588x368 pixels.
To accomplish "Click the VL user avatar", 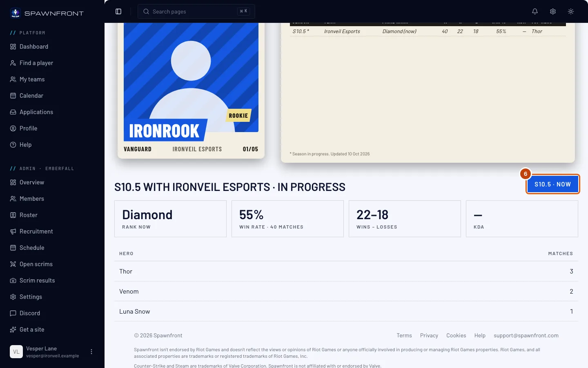I will coord(16,352).
